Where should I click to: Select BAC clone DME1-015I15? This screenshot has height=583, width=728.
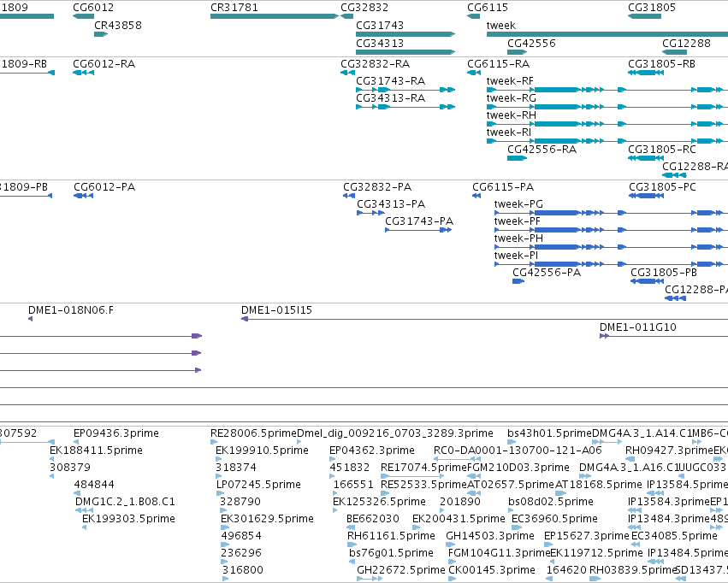[485, 319]
